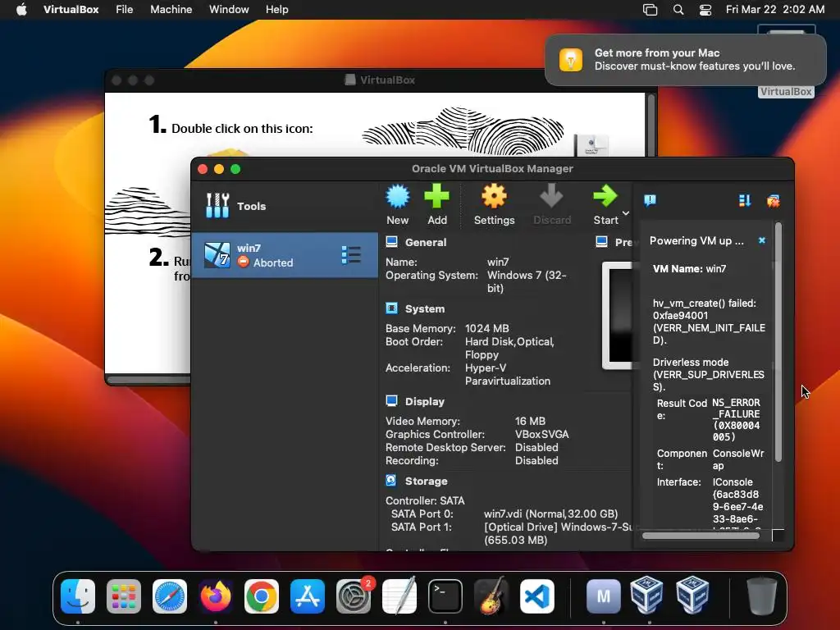840x630 pixels.
Task: Click the date and time in menu bar
Action: [775, 10]
